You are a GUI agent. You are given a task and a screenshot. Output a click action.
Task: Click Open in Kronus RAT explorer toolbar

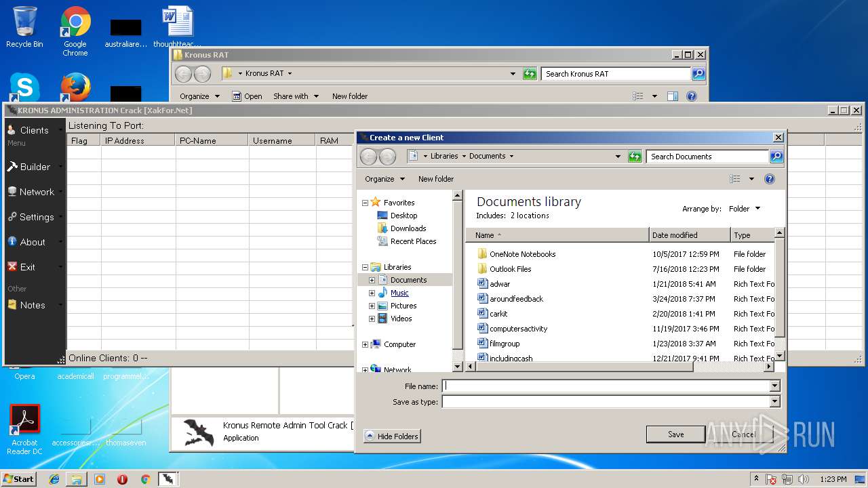click(247, 96)
